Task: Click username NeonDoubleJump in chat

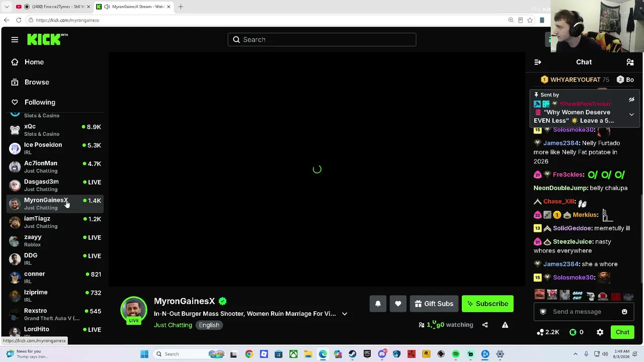Action: (x=560, y=188)
